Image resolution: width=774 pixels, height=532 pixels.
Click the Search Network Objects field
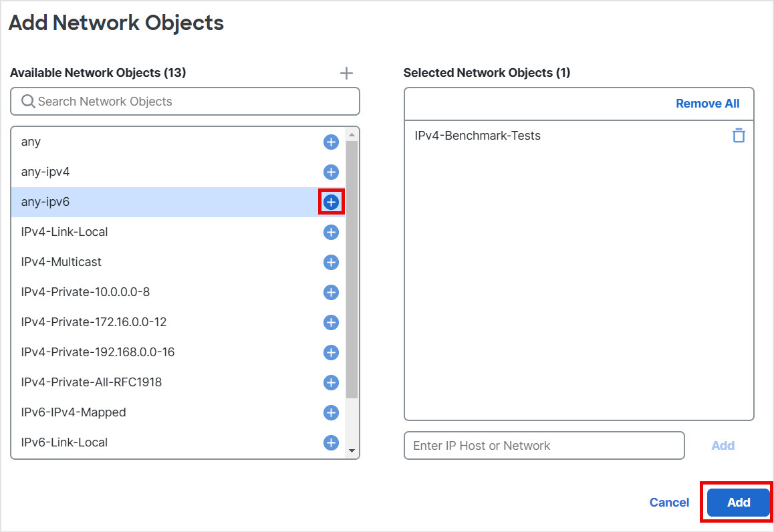tap(184, 101)
